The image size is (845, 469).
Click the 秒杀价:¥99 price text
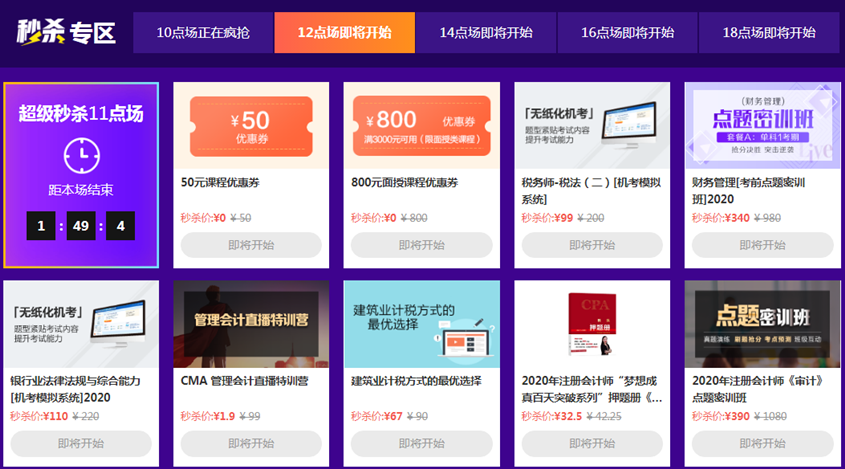pyautogui.click(x=547, y=218)
